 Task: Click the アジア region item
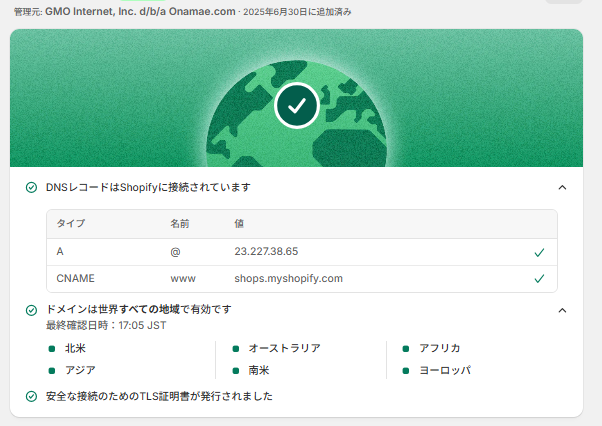81,370
